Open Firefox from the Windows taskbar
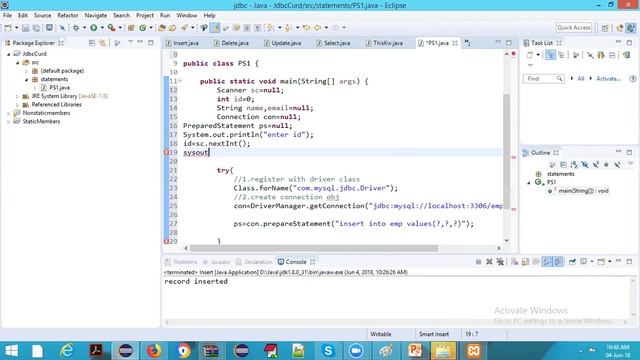The image size is (640, 360). [x=154, y=351]
